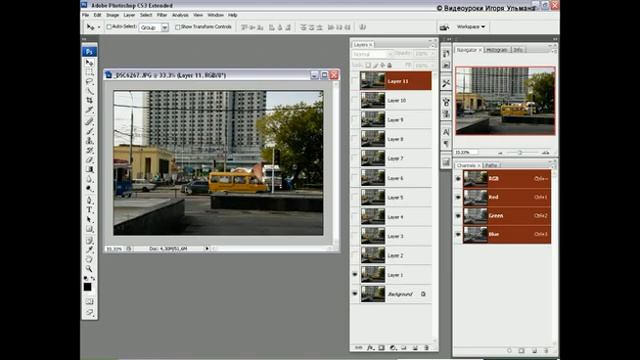Open the layer Opacity dropdown arrow

click(x=433, y=54)
